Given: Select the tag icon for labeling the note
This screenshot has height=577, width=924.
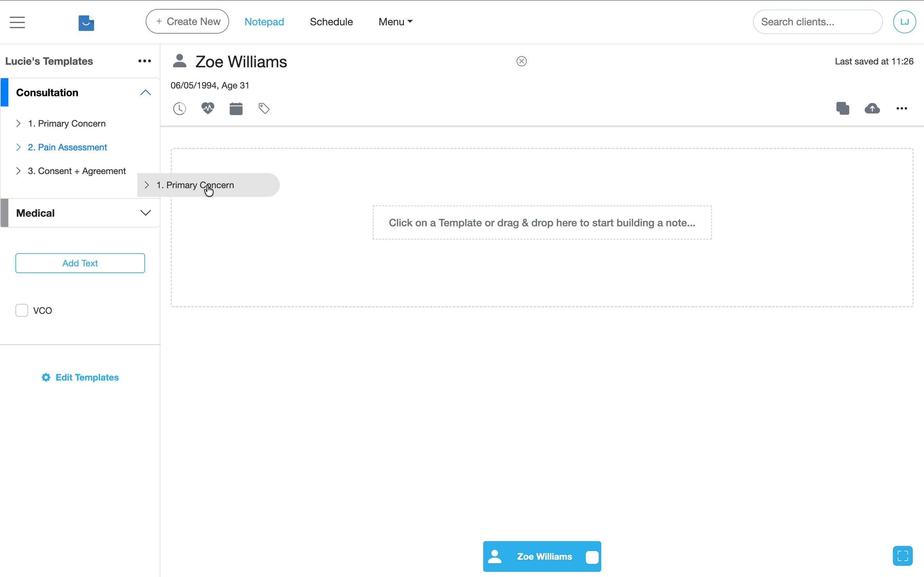Looking at the screenshot, I should pyautogui.click(x=264, y=108).
